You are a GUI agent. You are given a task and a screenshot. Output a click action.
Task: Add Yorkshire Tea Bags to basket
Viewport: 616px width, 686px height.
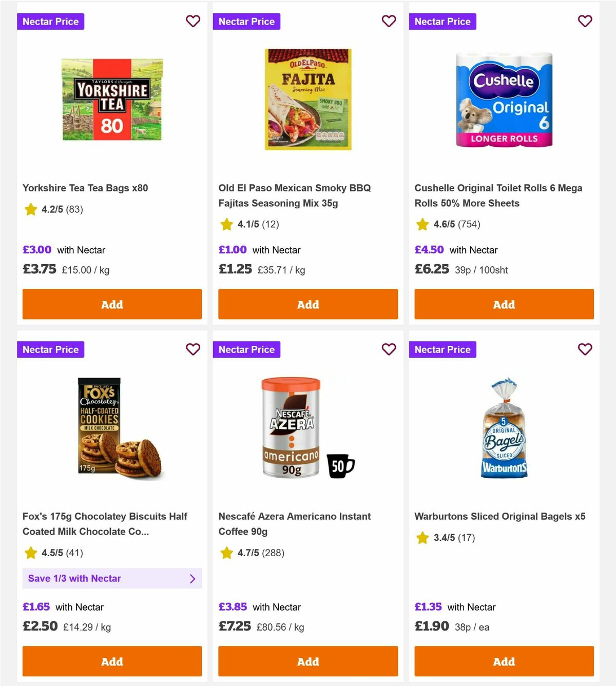click(x=111, y=304)
